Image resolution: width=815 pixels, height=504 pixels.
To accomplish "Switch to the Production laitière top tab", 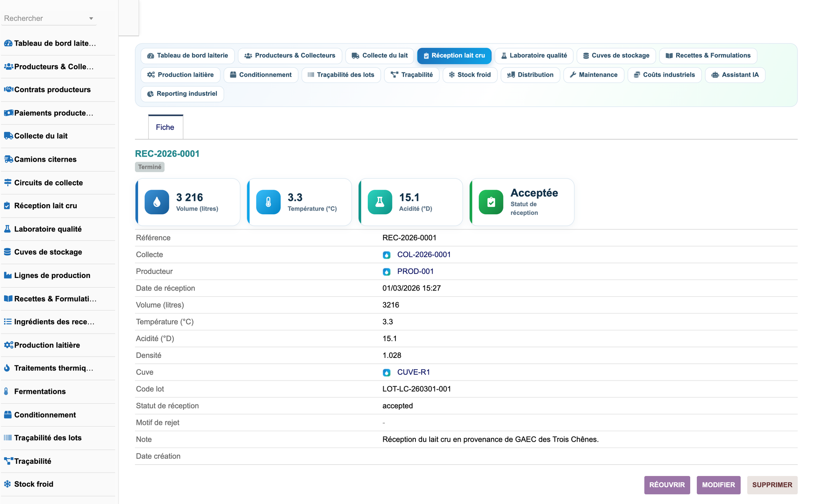I will point(181,75).
